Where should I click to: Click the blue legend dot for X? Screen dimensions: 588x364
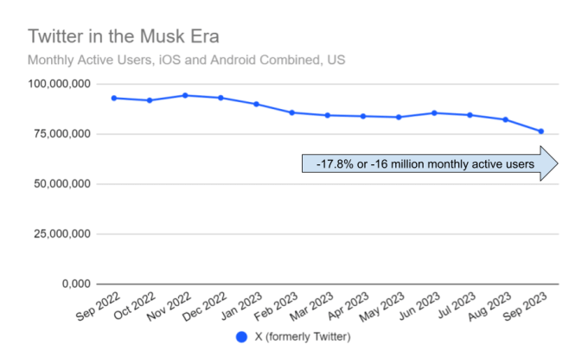click(242, 338)
